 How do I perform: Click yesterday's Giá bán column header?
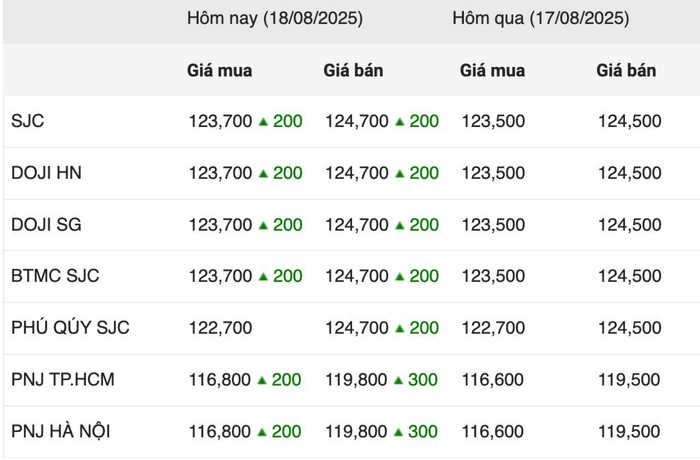pyautogui.click(x=626, y=71)
